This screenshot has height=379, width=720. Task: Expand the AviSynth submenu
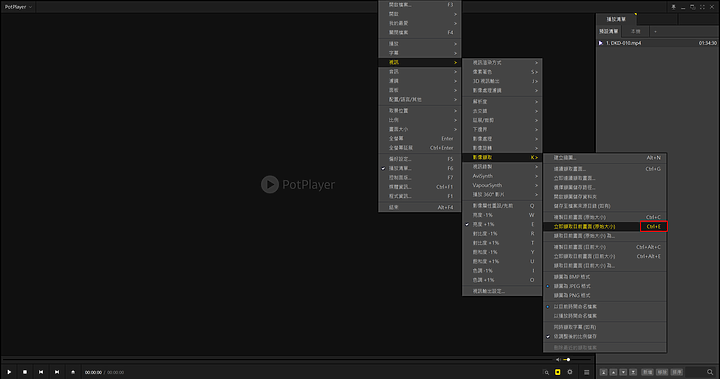tap(502, 176)
